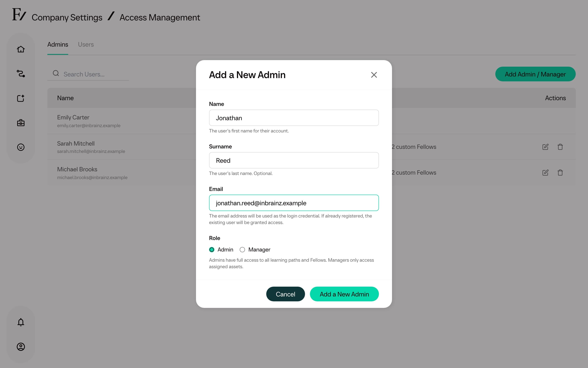Viewport: 588px width, 368px height.
Task: Click sarah.mitchell@inbrainz.example email
Action: [91, 151]
